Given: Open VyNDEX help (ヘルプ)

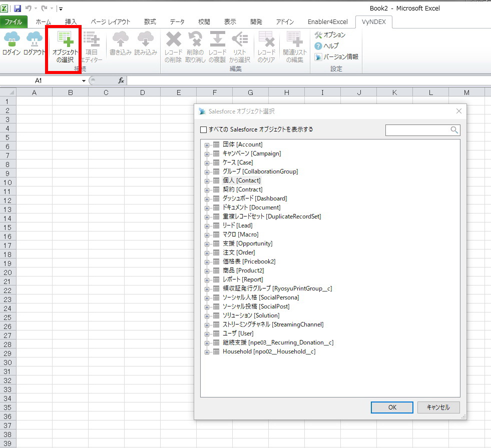Looking at the screenshot, I should [327, 45].
